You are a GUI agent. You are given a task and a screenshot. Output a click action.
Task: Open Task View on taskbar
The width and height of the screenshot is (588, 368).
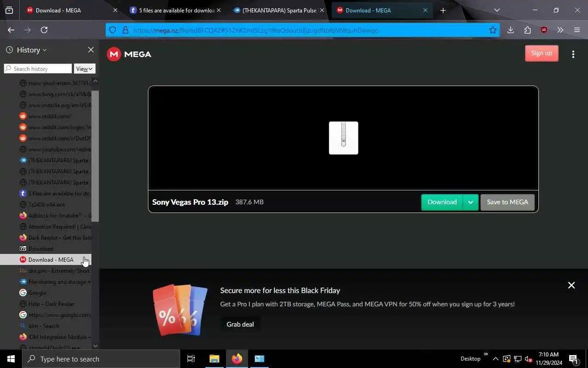[x=191, y=359]
